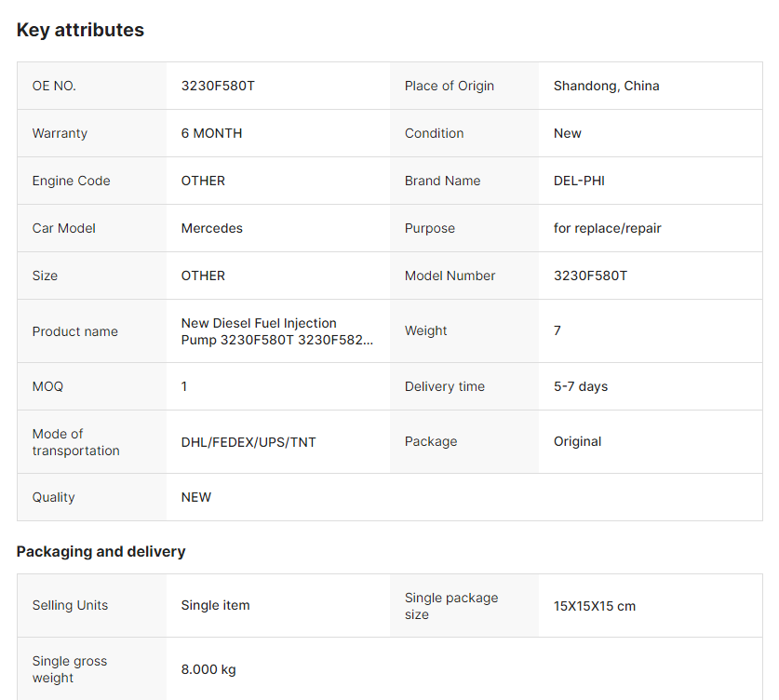This screenshot has height=700, width=779.
Task: Click the Condition value New
Action: pyautogui.click(x=567, y=133)
